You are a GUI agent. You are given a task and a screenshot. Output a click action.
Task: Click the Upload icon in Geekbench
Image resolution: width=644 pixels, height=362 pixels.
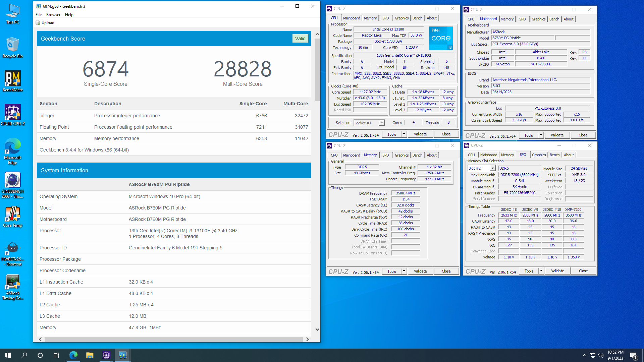[x=38, y=23]
